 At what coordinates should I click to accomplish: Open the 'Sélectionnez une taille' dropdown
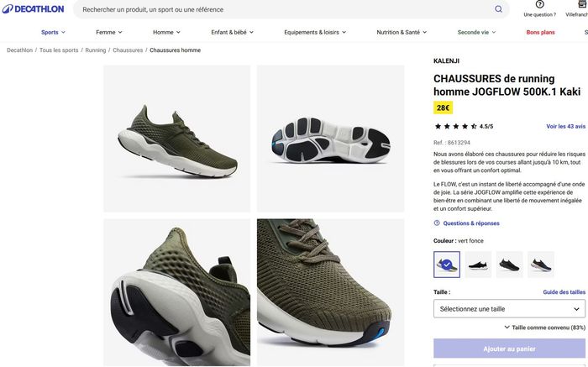pyautogui.click(x=509, y=309)
